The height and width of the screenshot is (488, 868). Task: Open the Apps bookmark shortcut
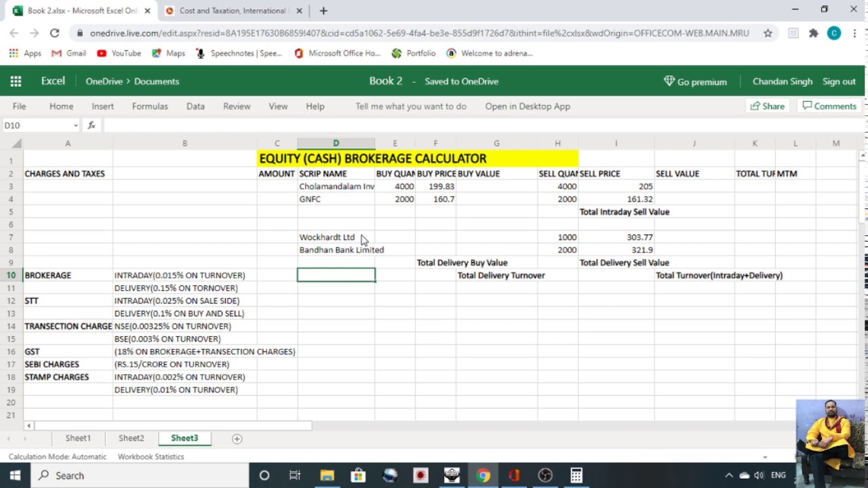(25, 53)
